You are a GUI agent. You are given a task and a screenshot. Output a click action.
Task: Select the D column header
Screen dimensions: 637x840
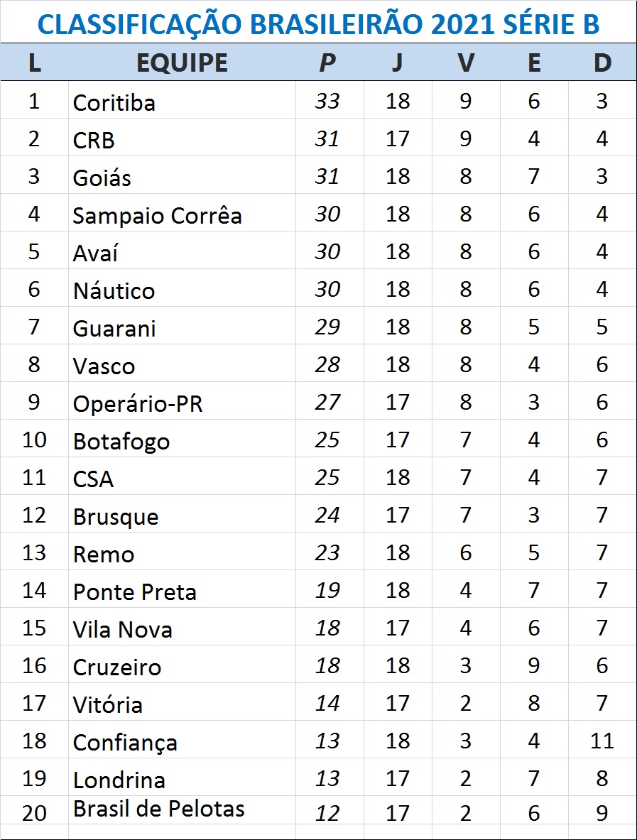[602, 63]
